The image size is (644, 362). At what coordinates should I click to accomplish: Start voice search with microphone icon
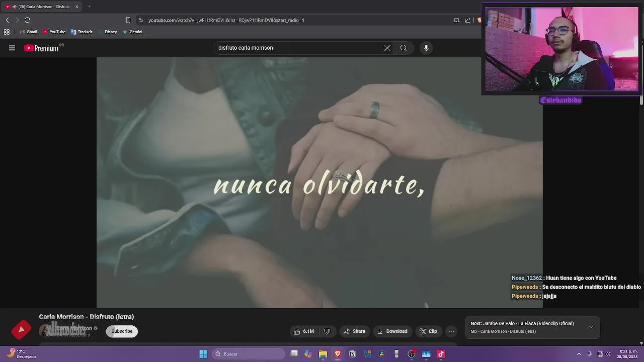[426, 48]
